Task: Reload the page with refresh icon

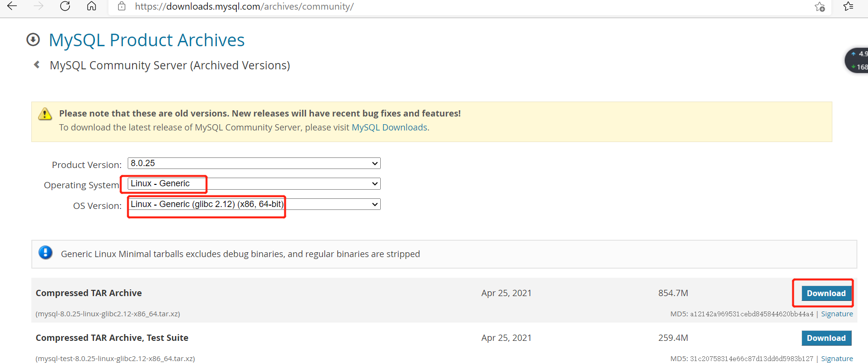Action: [65, 6]
